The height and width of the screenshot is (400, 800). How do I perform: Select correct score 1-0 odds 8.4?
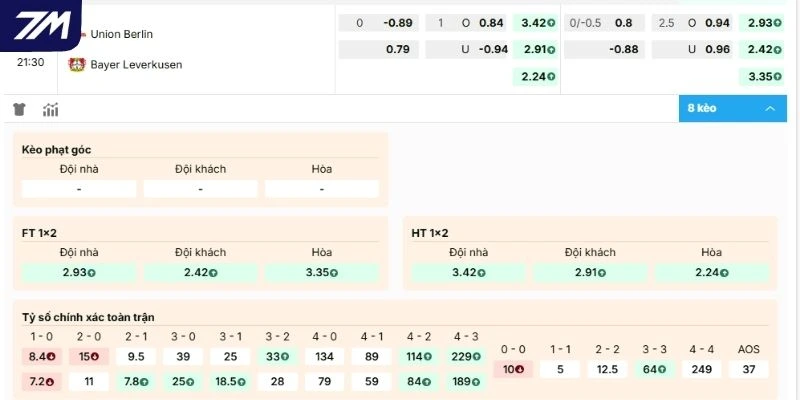point(42,355)
